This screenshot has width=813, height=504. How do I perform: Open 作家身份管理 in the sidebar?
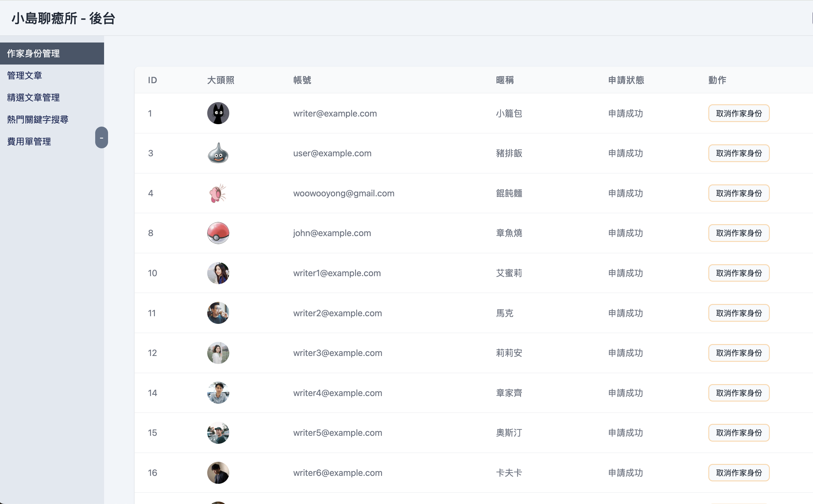click(x=33, y=53)
